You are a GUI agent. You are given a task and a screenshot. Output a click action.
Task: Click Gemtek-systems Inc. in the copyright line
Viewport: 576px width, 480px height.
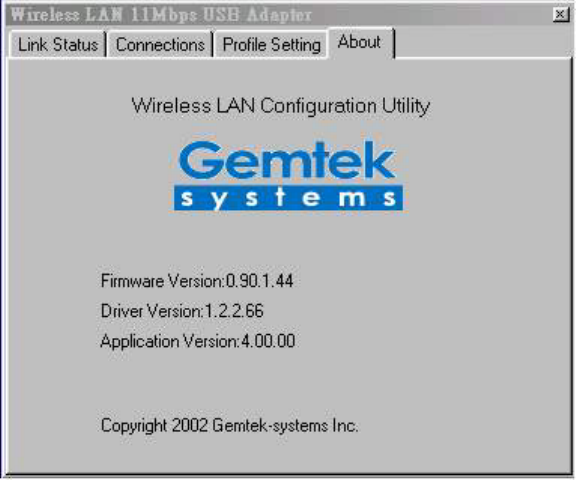[x=285, y=426]
